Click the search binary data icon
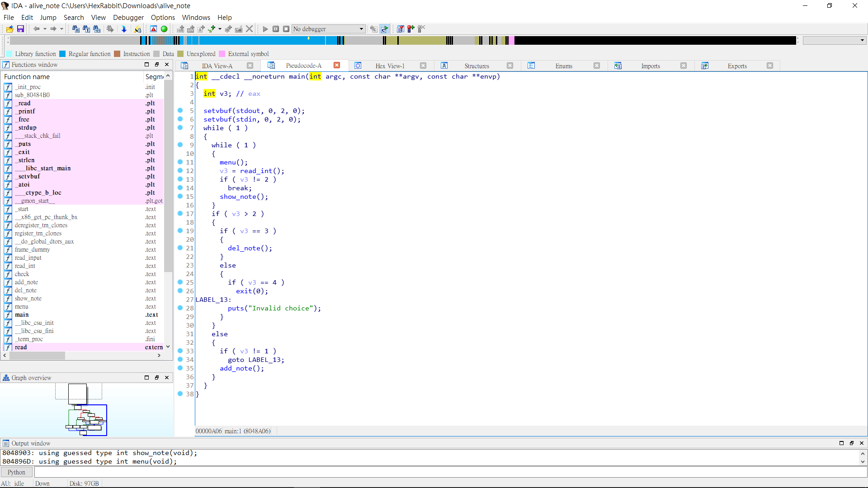868x488 pixels. (x=97, y=29)
